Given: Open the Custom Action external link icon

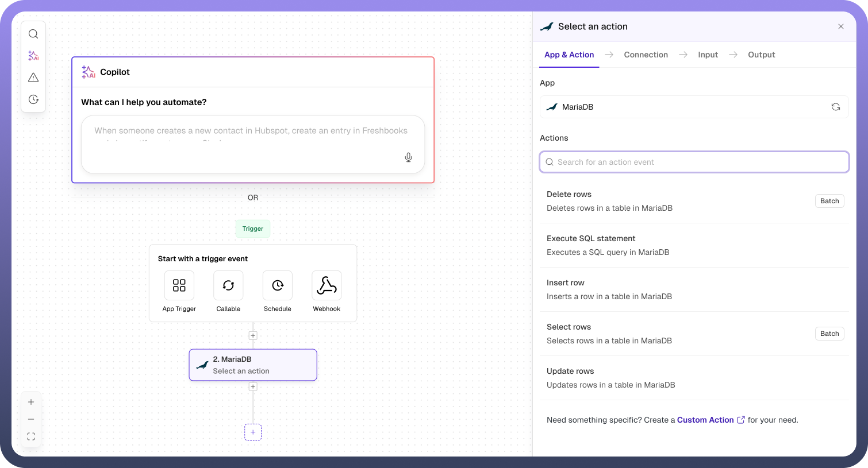Looking at the screenshot, I should coord(741,420).
